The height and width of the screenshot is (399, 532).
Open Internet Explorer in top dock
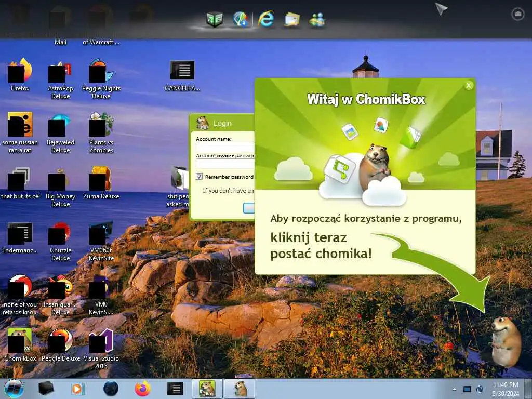(266, 19)
